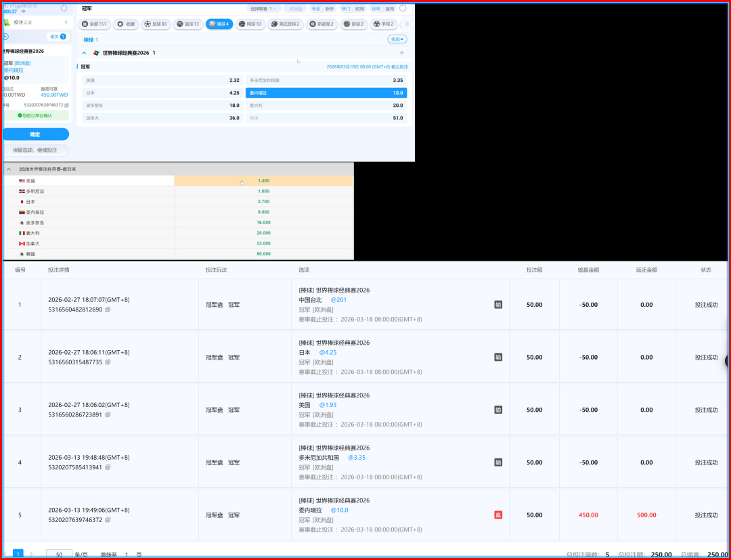Select the 足球 83 sport tab

tap(156, 24)
